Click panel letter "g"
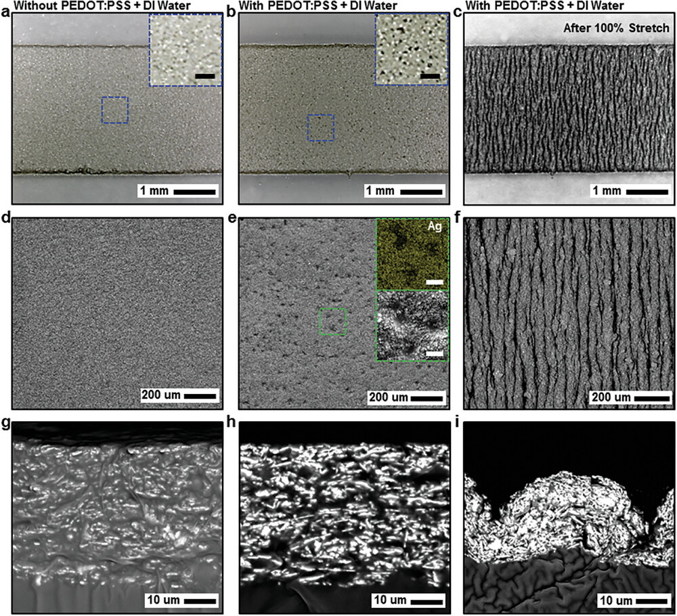 click(5, 424)
